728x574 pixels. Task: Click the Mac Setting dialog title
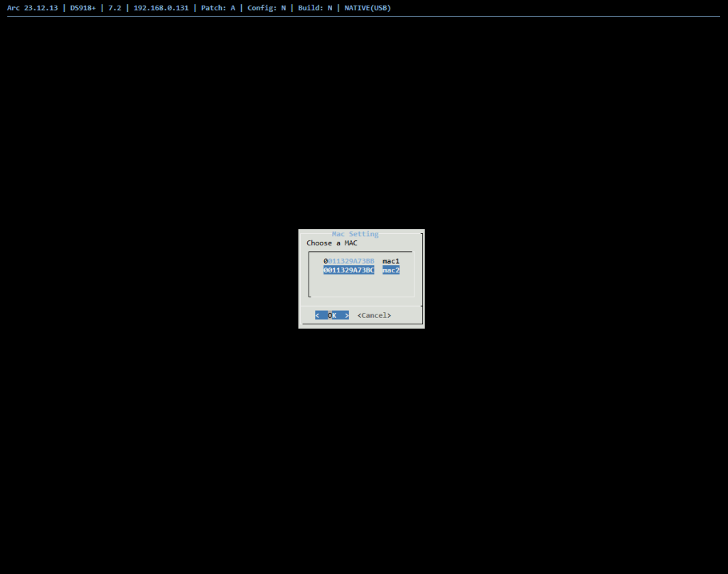click(x=355, y=234)
